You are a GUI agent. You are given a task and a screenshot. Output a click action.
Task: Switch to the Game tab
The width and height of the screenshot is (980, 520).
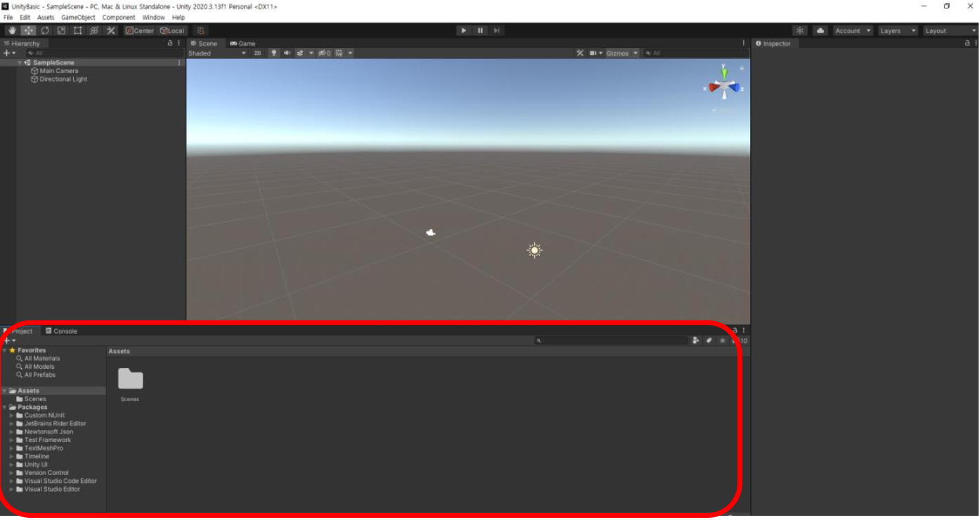click(x=243, y=44)
